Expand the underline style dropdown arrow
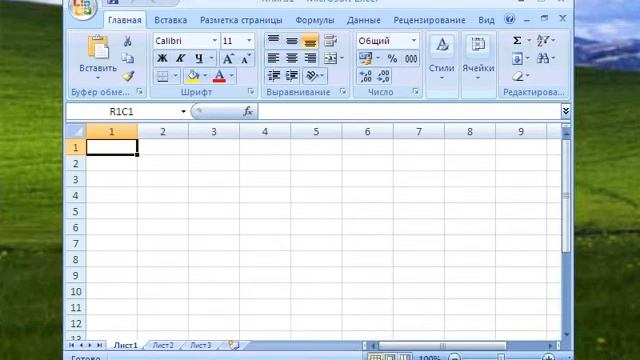The height and width of the screenshot is (360, 640). [211, 58]
